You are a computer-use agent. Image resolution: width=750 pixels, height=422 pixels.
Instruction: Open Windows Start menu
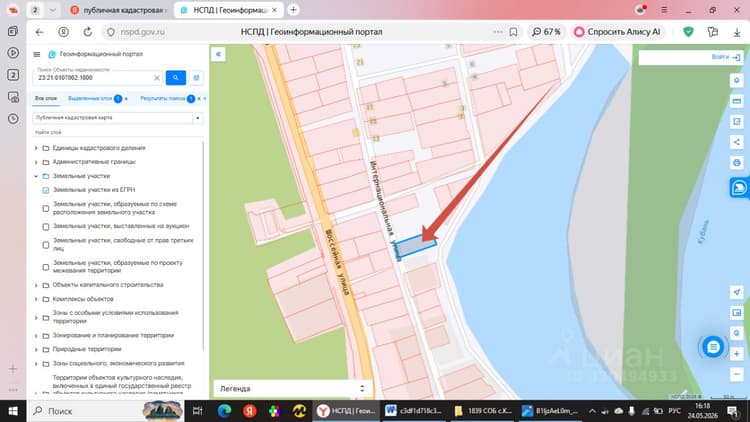(x=13, y=411)
